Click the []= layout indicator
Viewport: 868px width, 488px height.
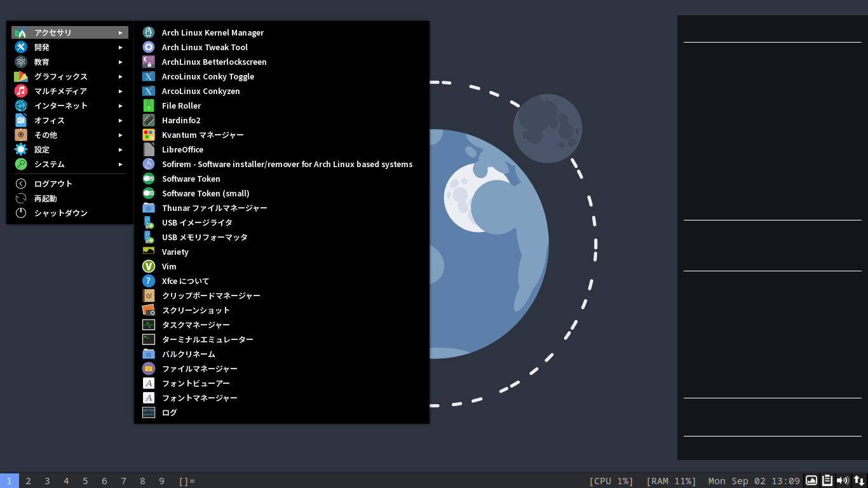pyautogui.click(x=187, y=481)
